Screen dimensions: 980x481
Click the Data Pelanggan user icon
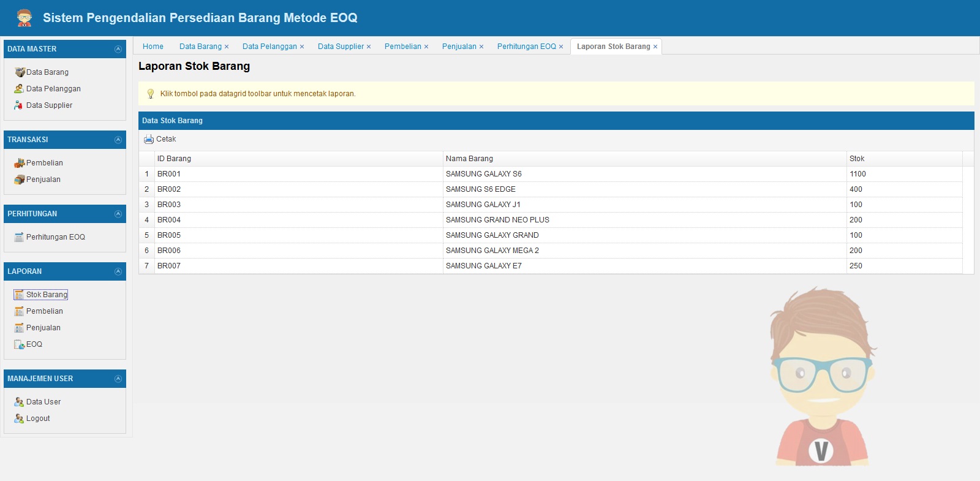19,89
